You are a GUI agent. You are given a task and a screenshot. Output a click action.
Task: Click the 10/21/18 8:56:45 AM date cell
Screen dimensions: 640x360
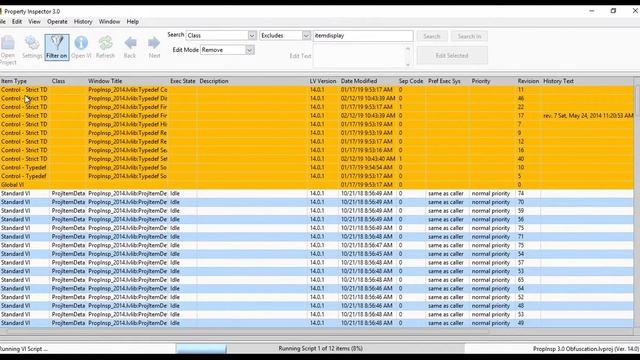(x=367, y=254)
